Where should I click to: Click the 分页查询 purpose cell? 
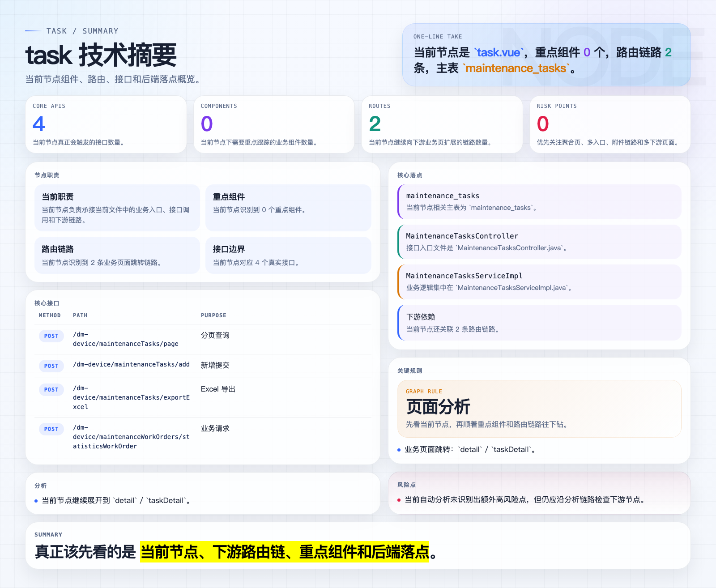click(x=215, y=335)
